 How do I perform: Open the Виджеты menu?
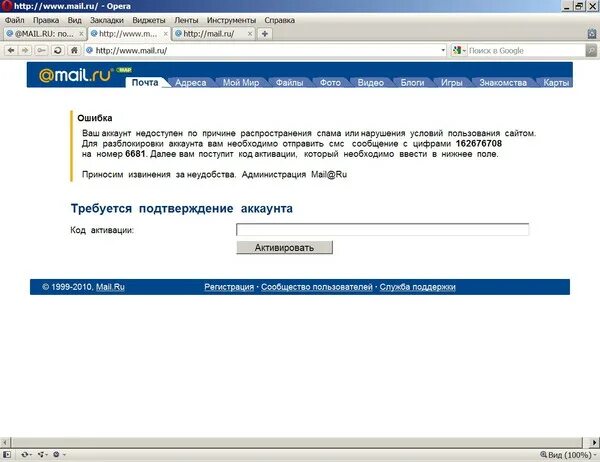[x=149, y=20]
